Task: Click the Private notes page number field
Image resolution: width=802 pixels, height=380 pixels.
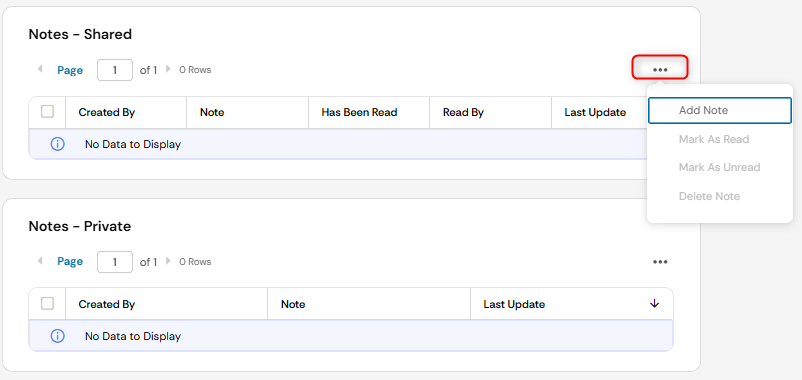Action: tap(115, 262)
